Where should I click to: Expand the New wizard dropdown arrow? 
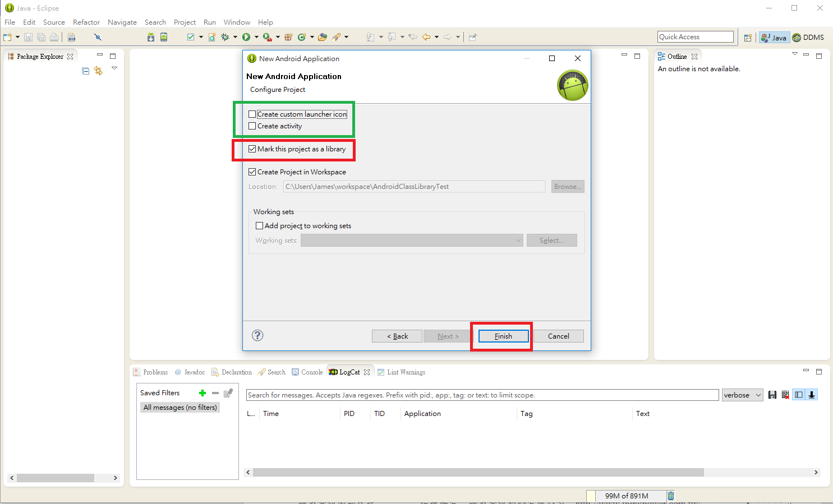coord(17,38)
